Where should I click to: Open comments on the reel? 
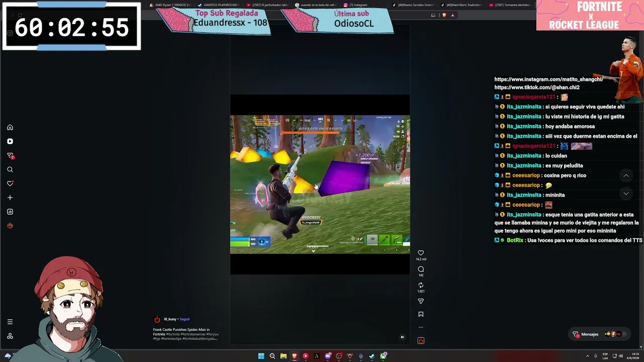421,269
